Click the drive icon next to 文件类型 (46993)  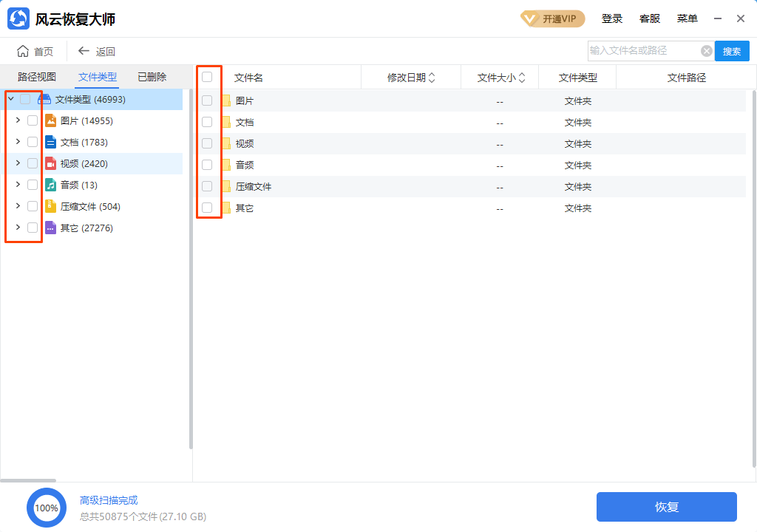coord(44,100)
